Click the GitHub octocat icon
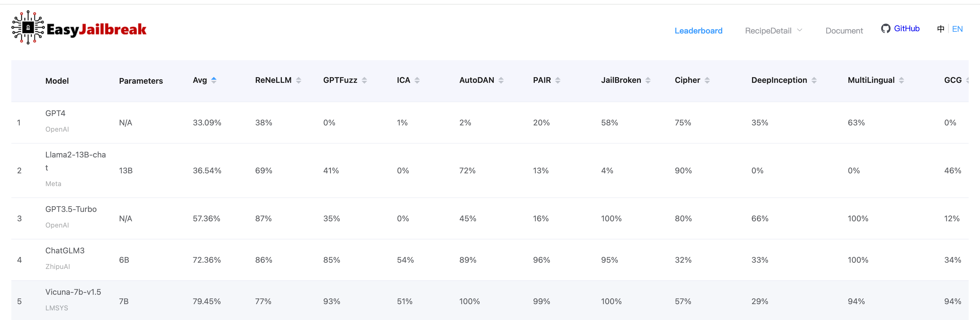 [x=885, y=29]
